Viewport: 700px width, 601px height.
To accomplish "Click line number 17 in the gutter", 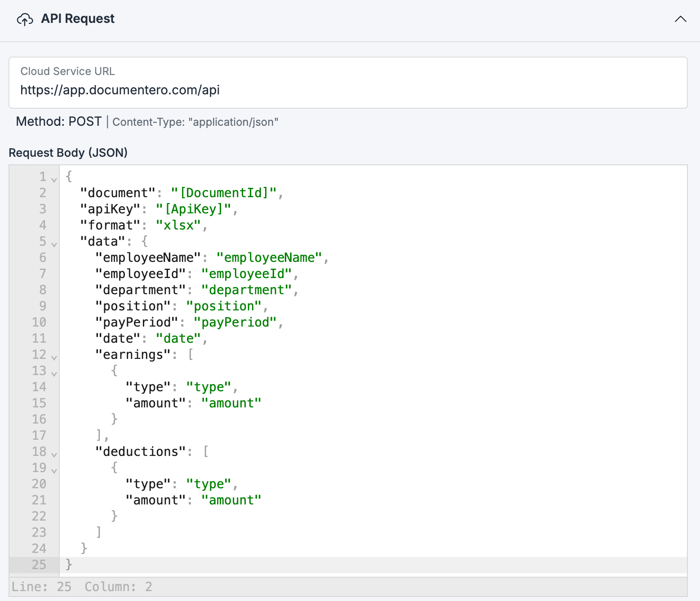I will pos(39,435).
